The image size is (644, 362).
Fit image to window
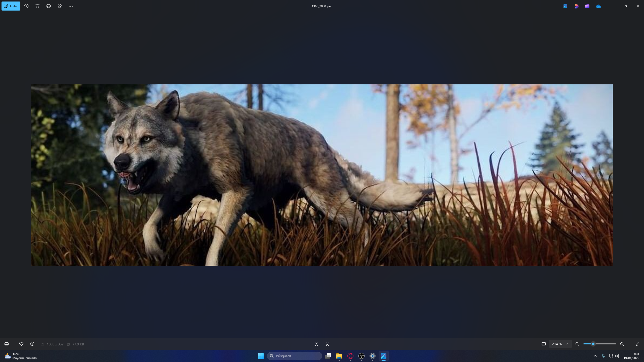pos(544,344)
